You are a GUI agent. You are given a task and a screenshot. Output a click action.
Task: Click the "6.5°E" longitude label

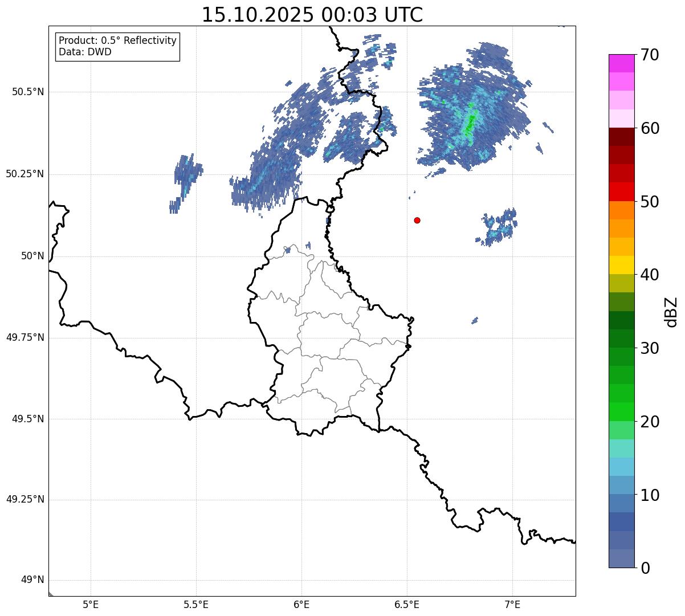pyautogui.click(x=407, y=605)
